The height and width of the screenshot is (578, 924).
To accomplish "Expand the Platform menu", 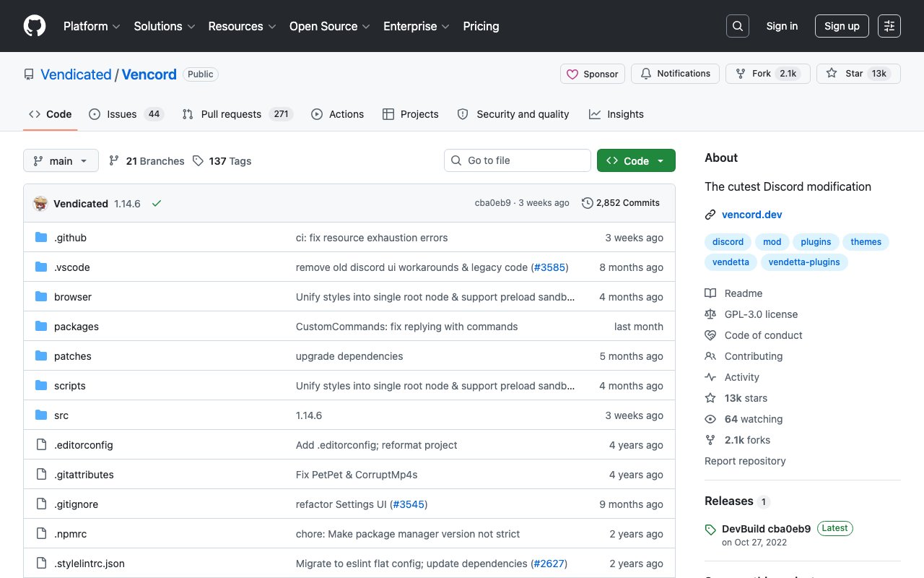I will point(92,26).
